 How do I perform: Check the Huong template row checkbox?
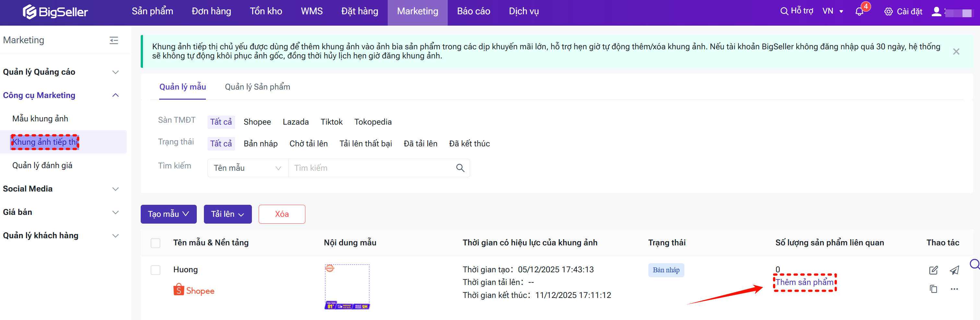pyautogui.click(x=156, y=270)
